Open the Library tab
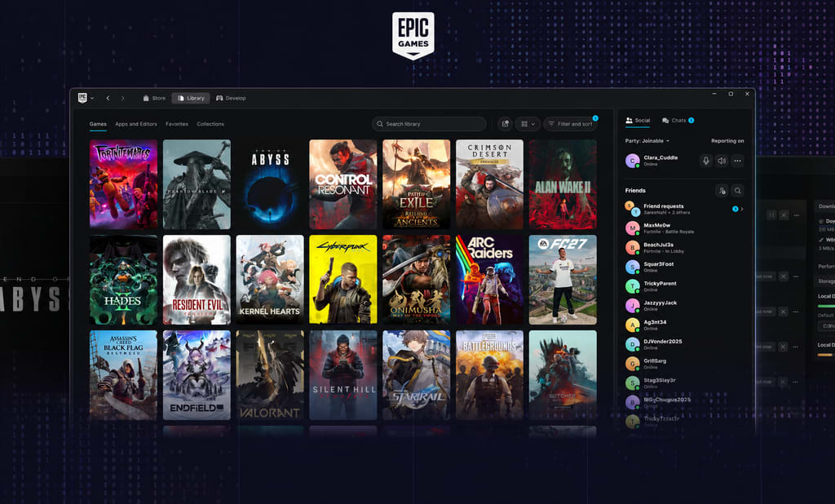This screenshot has width=835, height=504. 191,98
